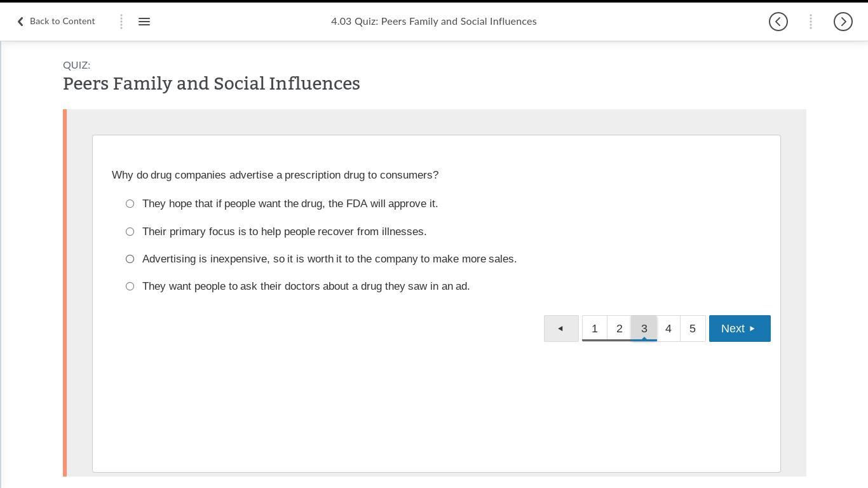Jump to question 4
This screenshot has height=488, width=868.
coord(668,329)
